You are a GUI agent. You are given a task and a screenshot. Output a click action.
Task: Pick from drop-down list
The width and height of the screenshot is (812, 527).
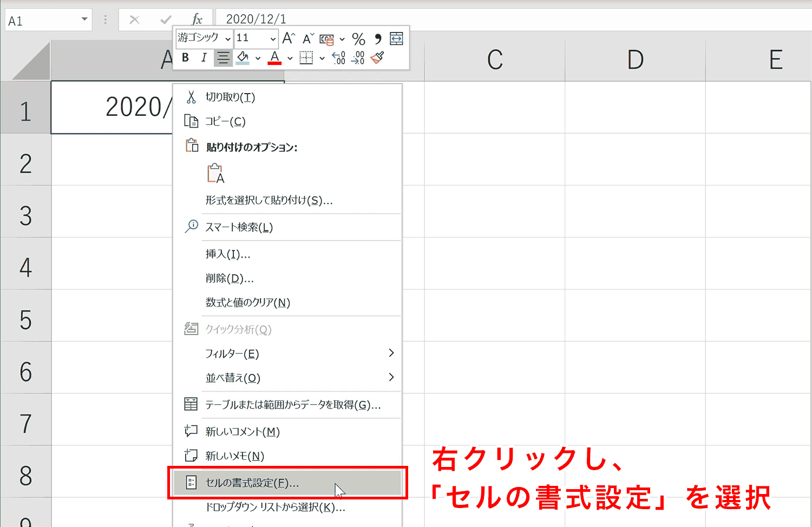tap(287, 508)
